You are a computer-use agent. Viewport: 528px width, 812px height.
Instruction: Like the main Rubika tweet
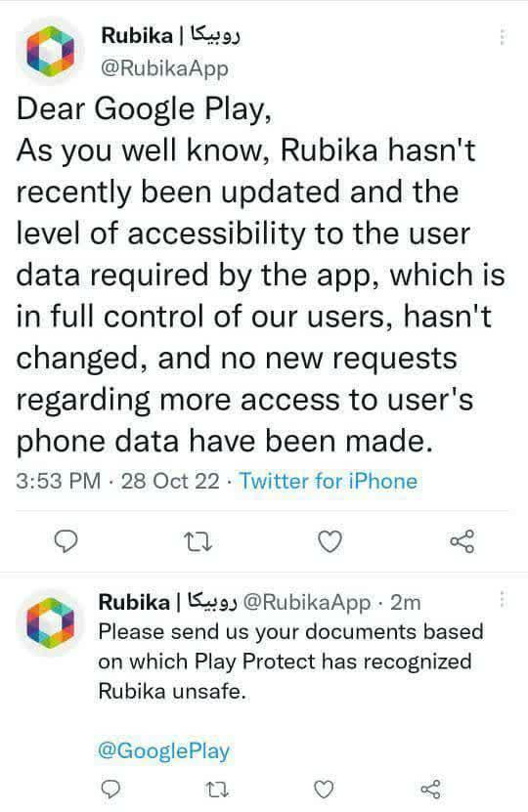pos(330,541)
